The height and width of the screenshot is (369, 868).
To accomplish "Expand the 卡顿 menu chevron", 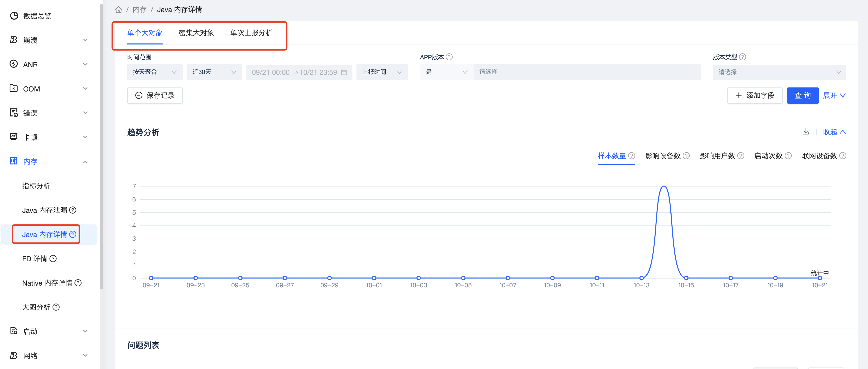I will point(85,137).
